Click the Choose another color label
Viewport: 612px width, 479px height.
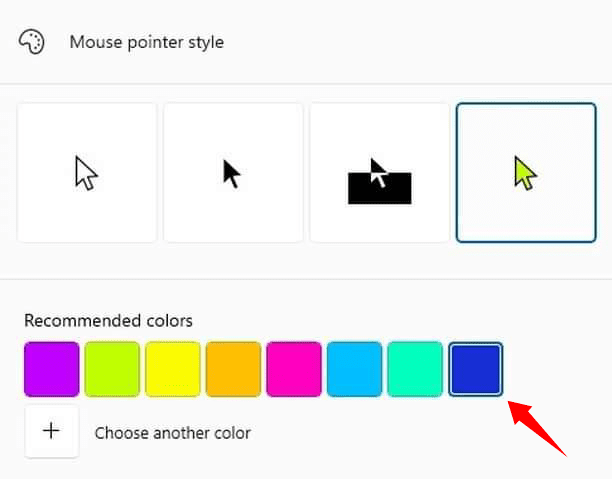(173, 433)
